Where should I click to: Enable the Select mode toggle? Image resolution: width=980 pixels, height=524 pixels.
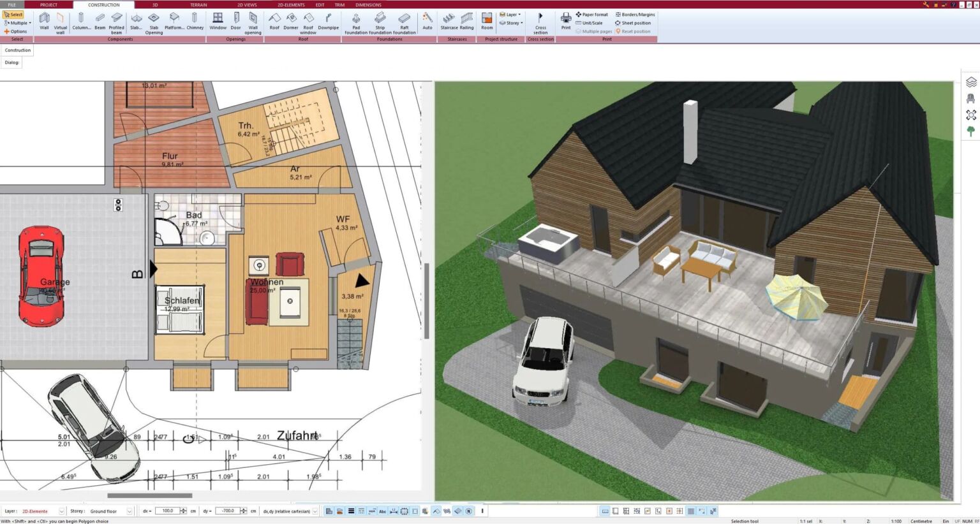coord(13,14)
